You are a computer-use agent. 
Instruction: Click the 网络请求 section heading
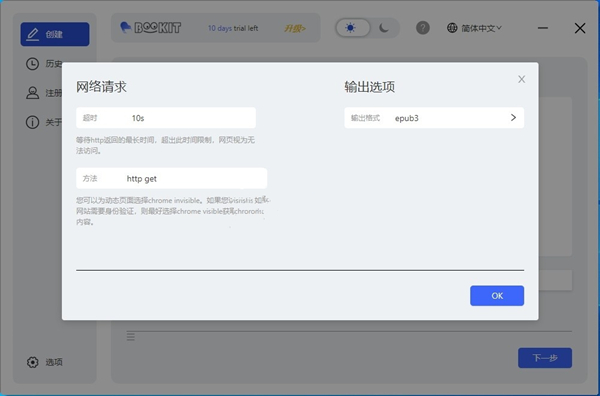pos(101,87)
